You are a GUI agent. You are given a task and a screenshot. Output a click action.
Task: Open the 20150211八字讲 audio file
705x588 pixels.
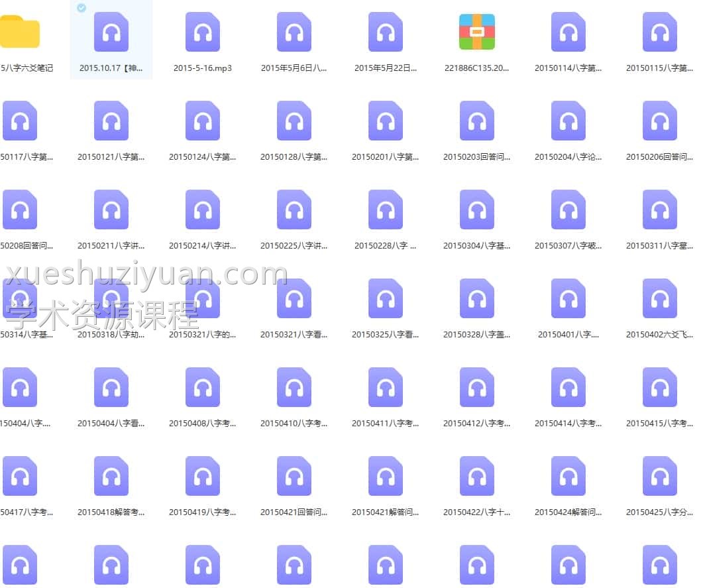pos(111,209)
